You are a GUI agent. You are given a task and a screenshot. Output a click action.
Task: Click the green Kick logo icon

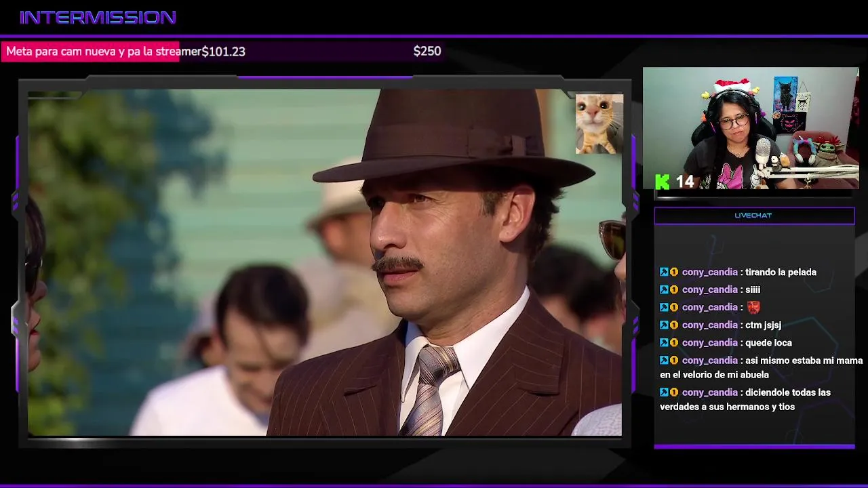point(663,182)
